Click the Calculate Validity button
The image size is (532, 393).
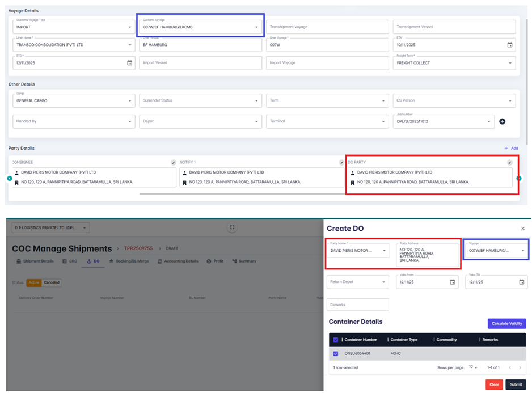pyautogui.click(x=506, y=323)
